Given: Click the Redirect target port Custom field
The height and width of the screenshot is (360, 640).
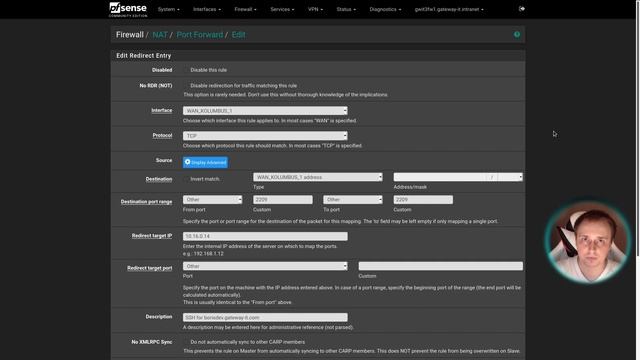Looking at the screenshot, I should (x=440, y=266).
